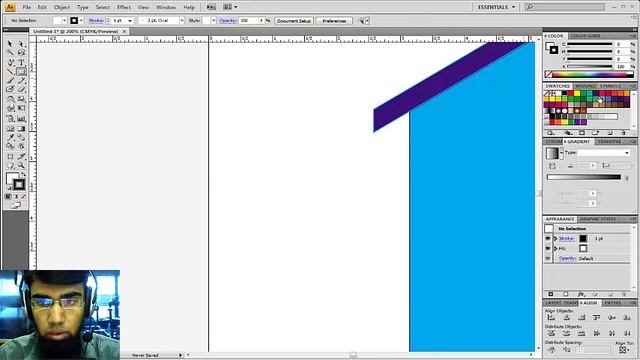Select the Symbol Sprayer tool

(10, 119)
